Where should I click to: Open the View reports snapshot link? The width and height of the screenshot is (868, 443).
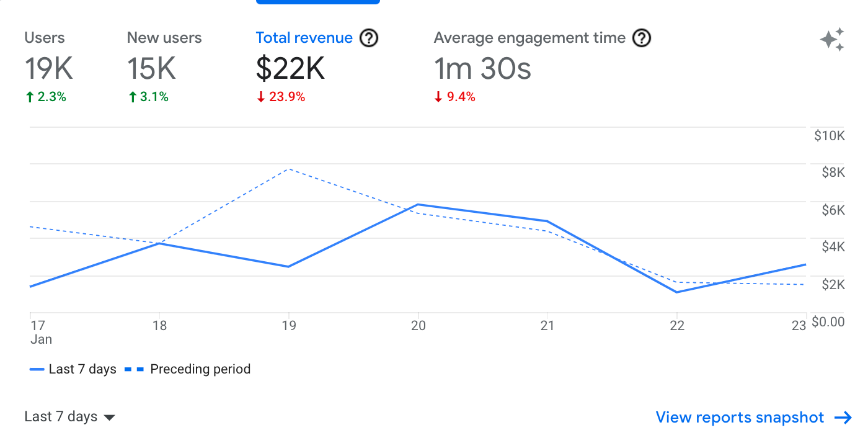click(740, 418)
